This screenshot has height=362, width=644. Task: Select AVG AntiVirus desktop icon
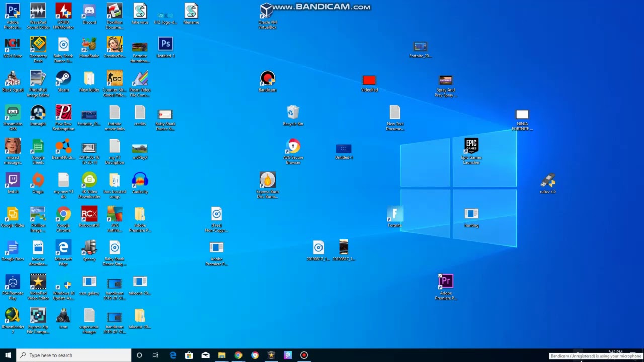click(114, 219)
